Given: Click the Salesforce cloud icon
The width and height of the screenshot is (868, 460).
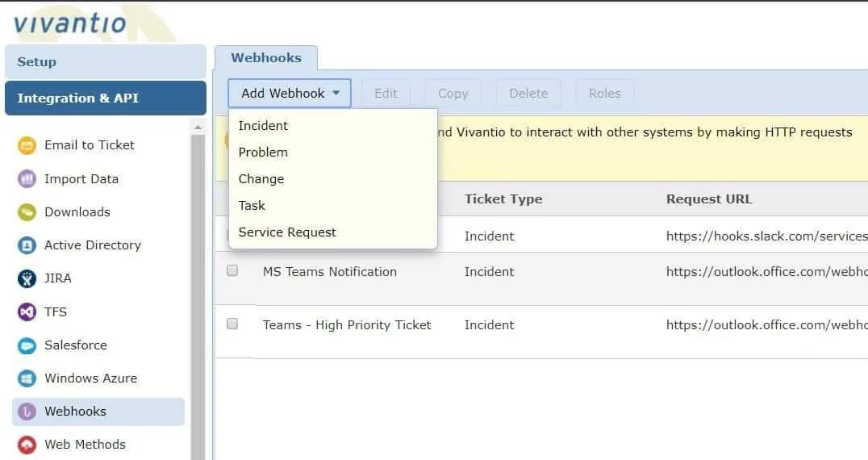Looking at the screenshot, I should [27, 345].
